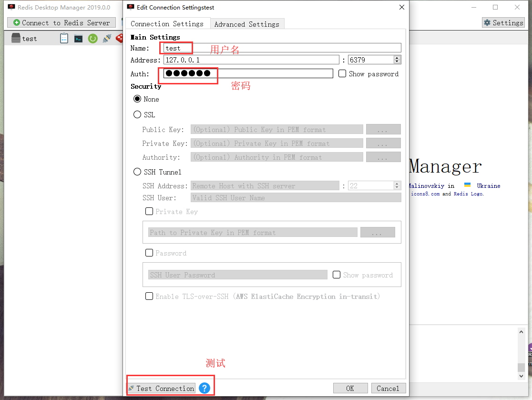Click Cancel to discard changes
532x400 pixels.
388,388
